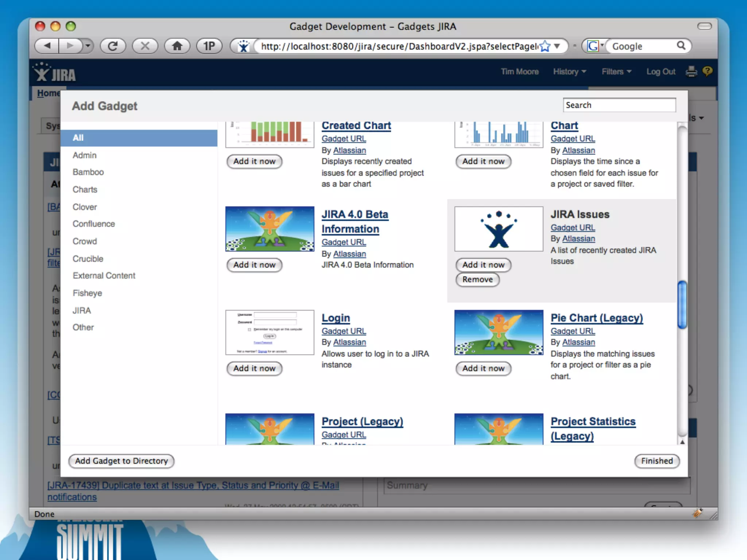Click Gadget URL link for Created Chart
Screen dimensions: 747x560
click(x=344, y=139)
